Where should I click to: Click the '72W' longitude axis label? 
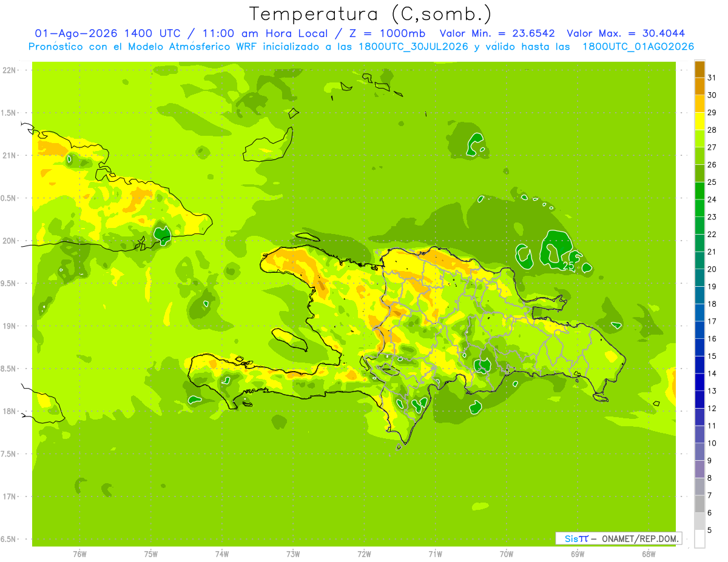[x=364, y=554]
